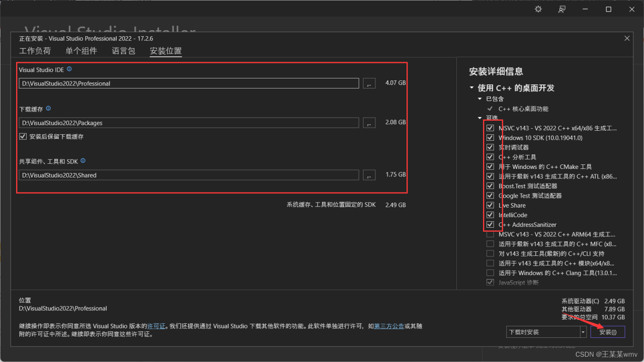The width and height of the screenshot is (644, 362).
Task: Open the 第三方公告 link
Action: (389, 326)
